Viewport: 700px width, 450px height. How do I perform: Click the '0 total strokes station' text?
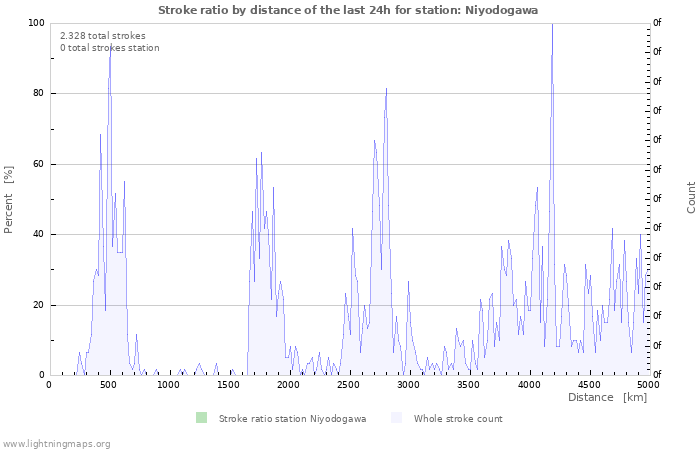(109, 48)
